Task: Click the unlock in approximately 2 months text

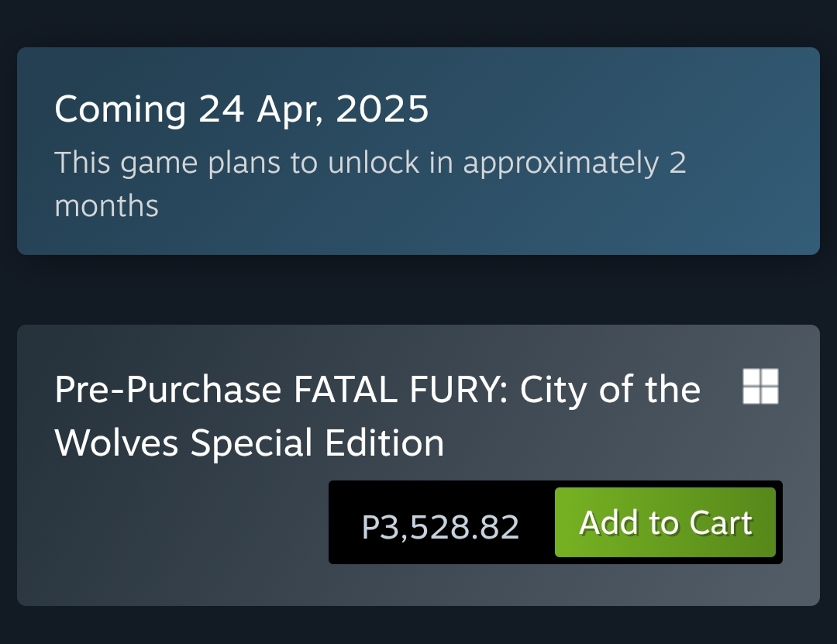Action: tap(370, 184)
